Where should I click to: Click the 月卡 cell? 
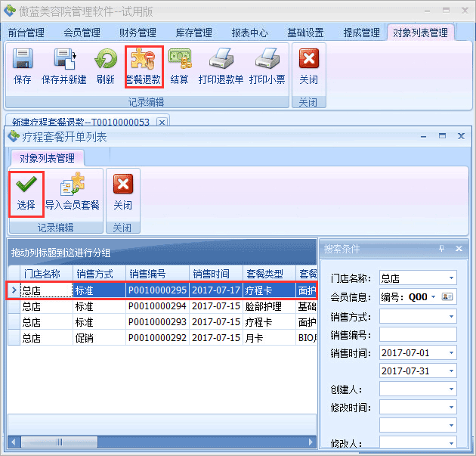(269, 338)
